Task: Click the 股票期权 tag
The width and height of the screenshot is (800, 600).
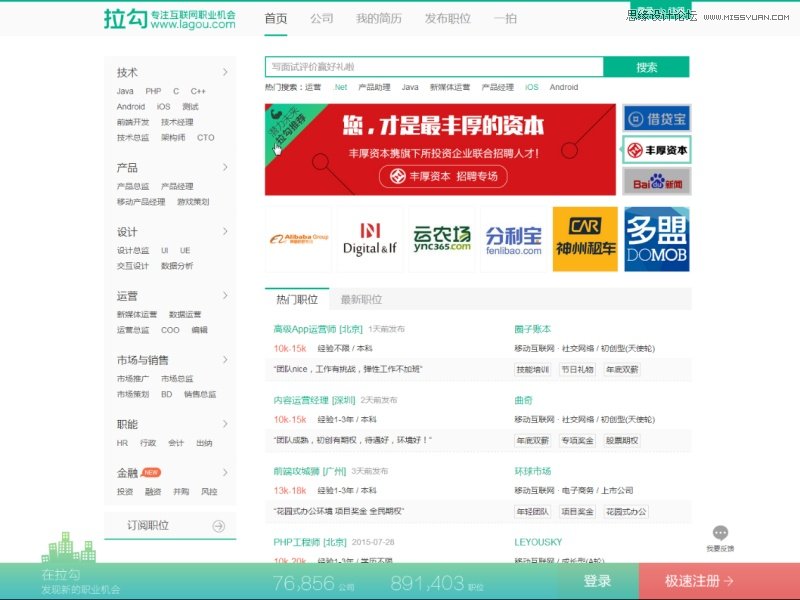Action: click(621, 440)
